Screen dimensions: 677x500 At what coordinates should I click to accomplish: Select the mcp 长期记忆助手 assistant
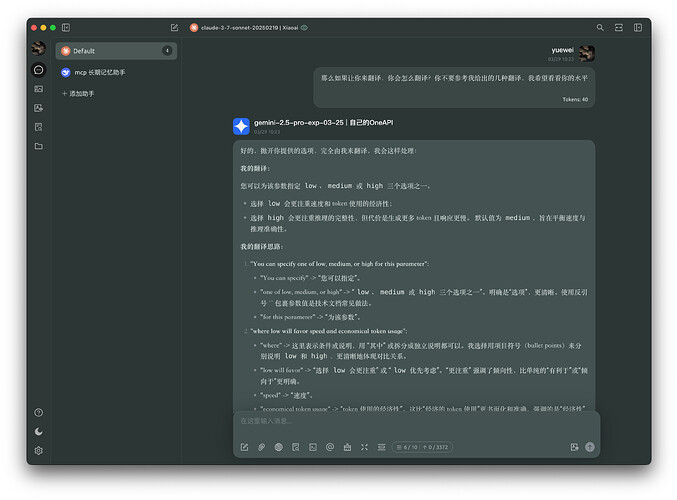coord(116,72)
